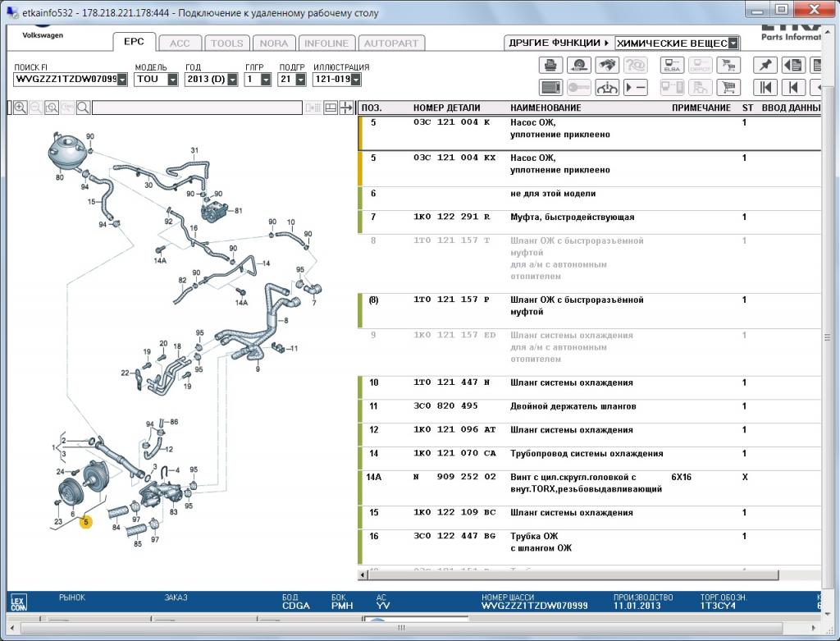
Task: Open the ПОДГР subgroup dropdown showing 21
Action: pos(300,80)
